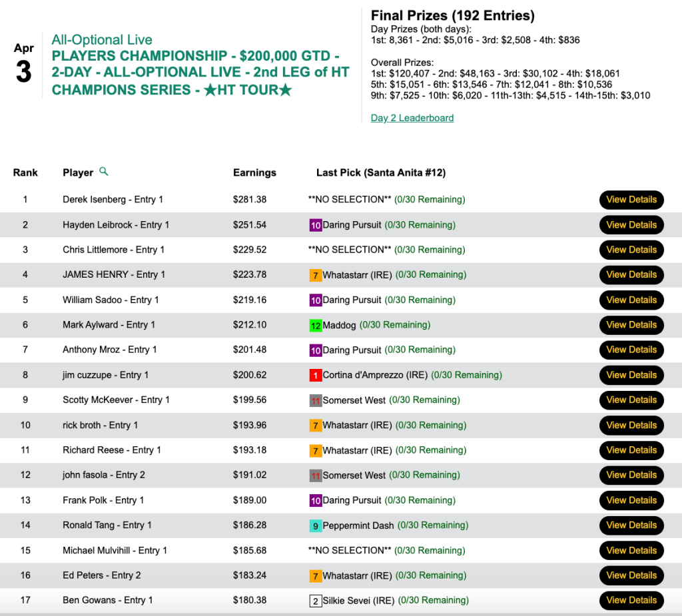Open Ben Gowans entry details

631,600
